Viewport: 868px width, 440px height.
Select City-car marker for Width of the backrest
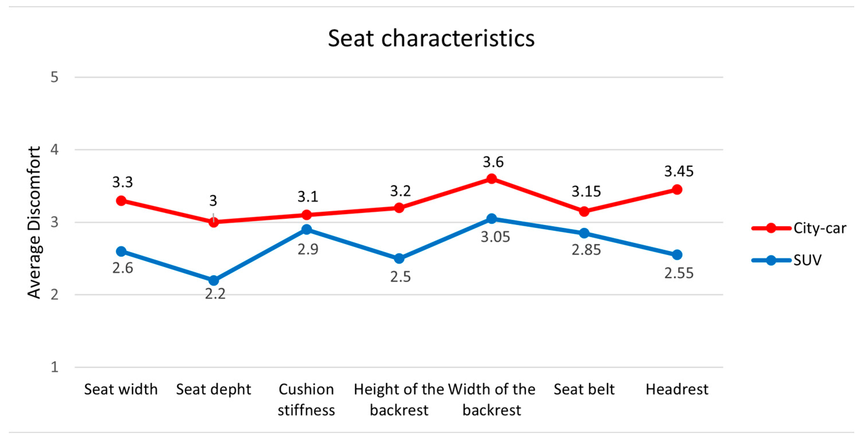491,179
